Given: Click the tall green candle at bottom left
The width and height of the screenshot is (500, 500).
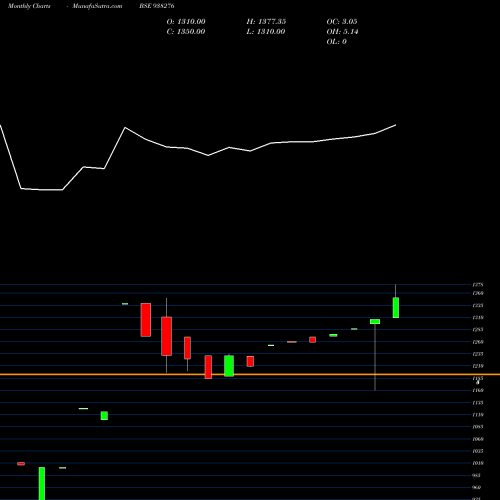Looking at the screenshot, I should [42, 483].
